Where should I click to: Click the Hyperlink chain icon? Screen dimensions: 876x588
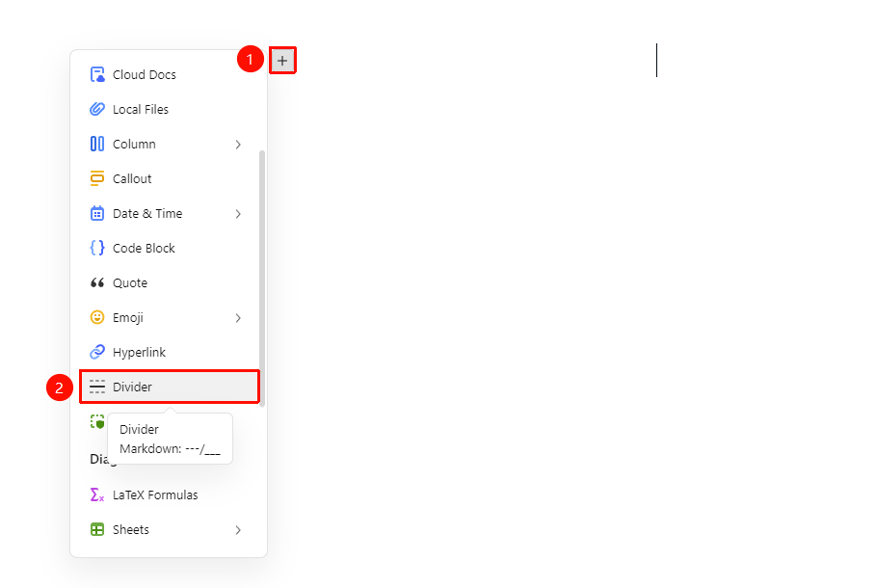click(97, 352)
